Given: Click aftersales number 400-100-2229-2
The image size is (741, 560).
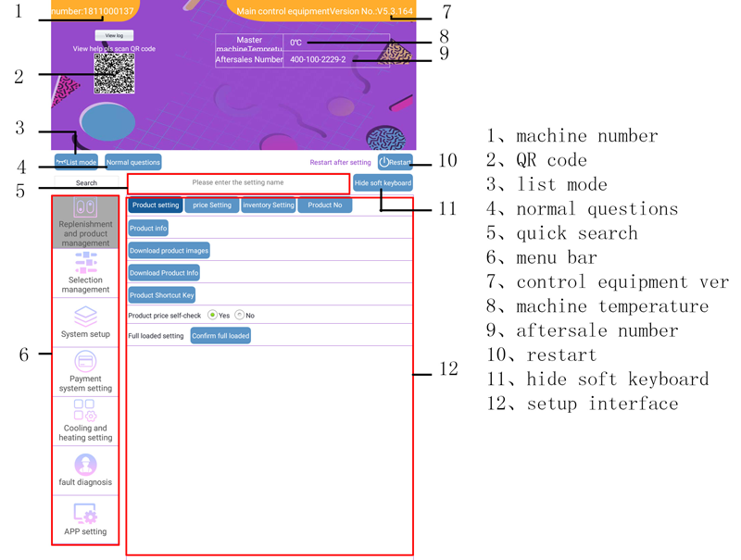Looking at the screenshot, I should click(318, 59).
